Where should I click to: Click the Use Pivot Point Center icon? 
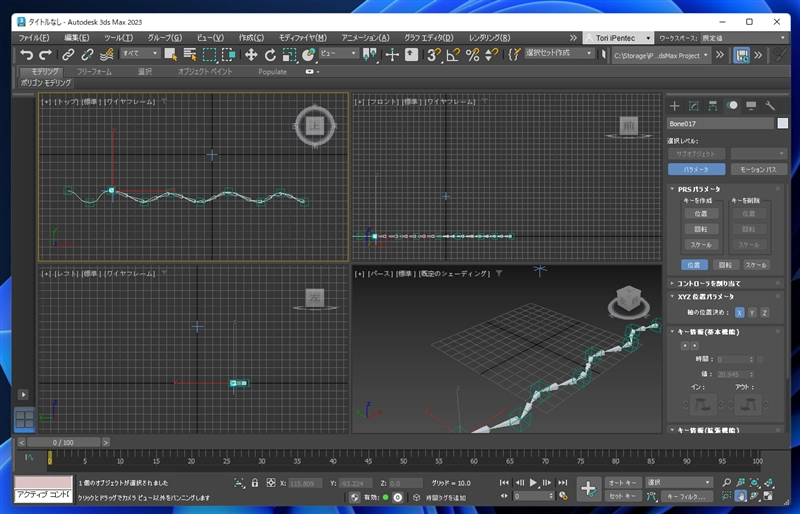tap(369, 55)
